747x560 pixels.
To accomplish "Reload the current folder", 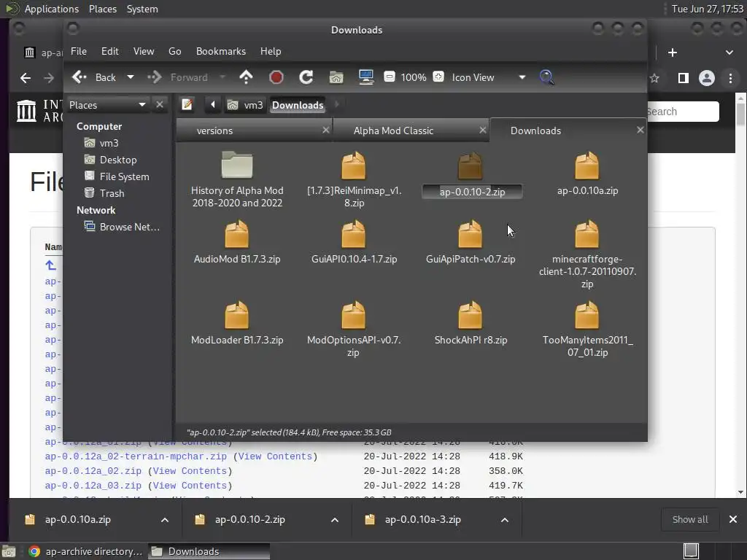I will click(x=306, y=77).
